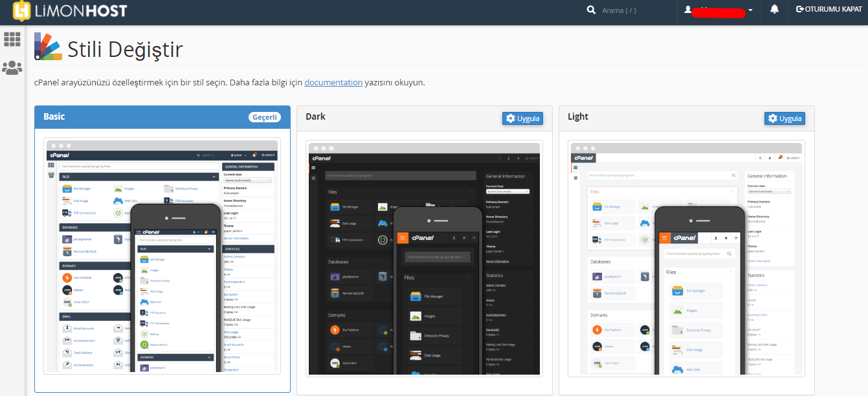Click the Stili Değiştir page heading
Viewport: 868px width, 396px height.
[x=126, y=49]
